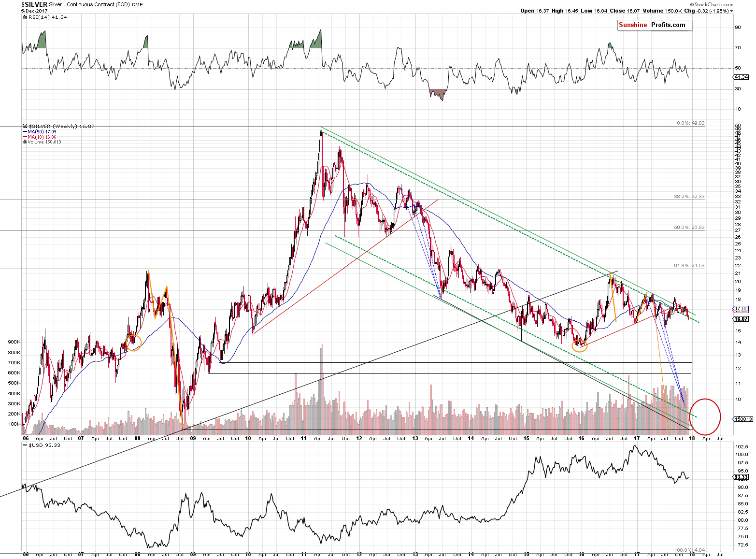Click the '0.0%: 49.82' Fibonacci label
The width and height of the screenshot is (756, 559).
(x=691, y=123)
